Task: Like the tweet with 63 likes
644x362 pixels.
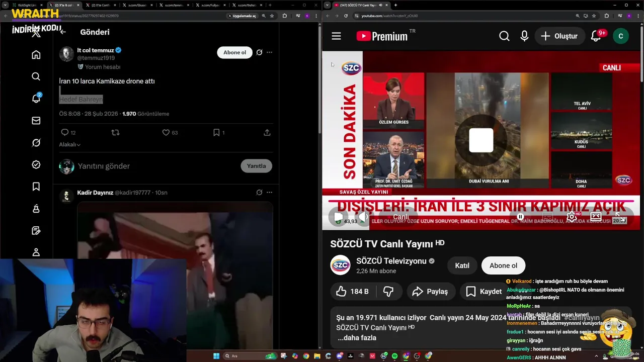Action: pos(166,132)
